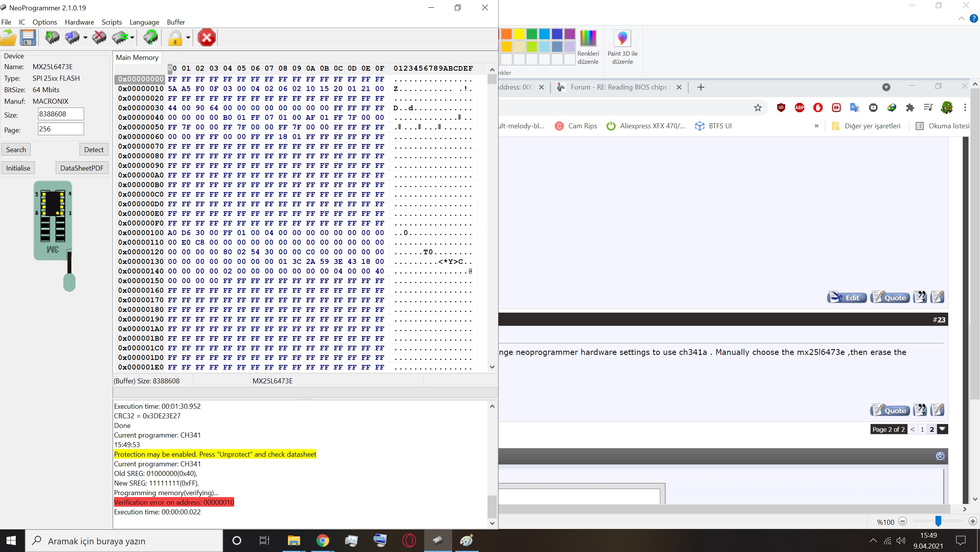Click the Detect chip question-mark icon
980x552 pixels.
[150, 38]
